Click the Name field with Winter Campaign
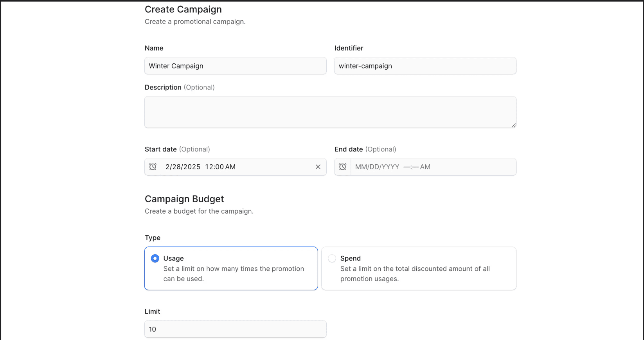This screenshot has width=644, height=340. pos(235,66)
